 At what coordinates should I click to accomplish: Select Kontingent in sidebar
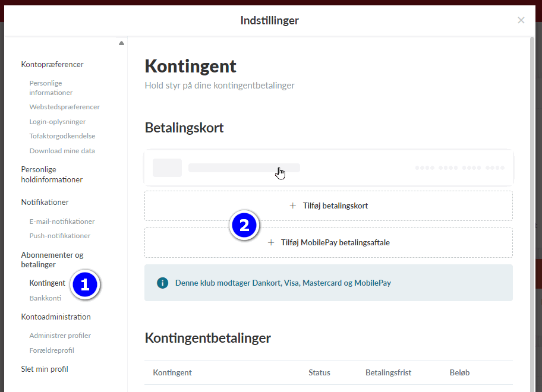48,283
